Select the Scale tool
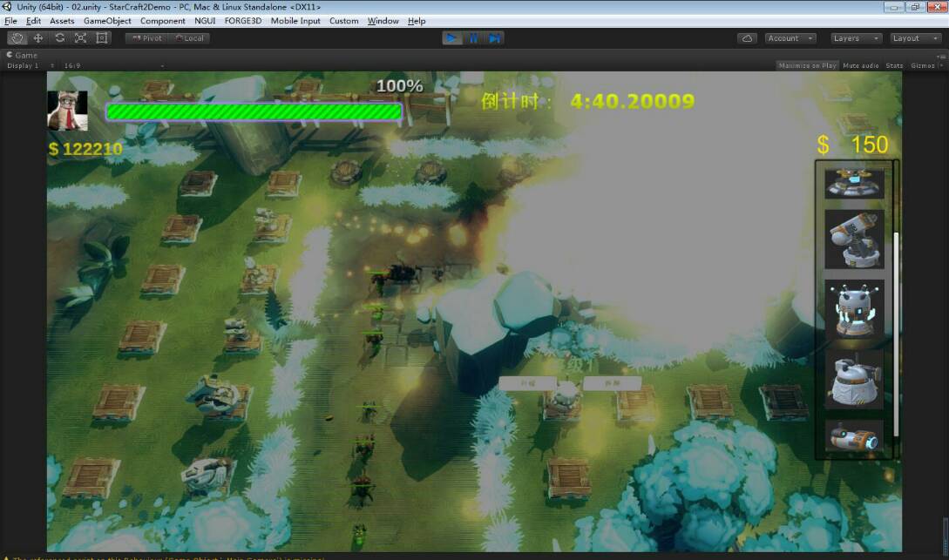 [x=80, y=38]
